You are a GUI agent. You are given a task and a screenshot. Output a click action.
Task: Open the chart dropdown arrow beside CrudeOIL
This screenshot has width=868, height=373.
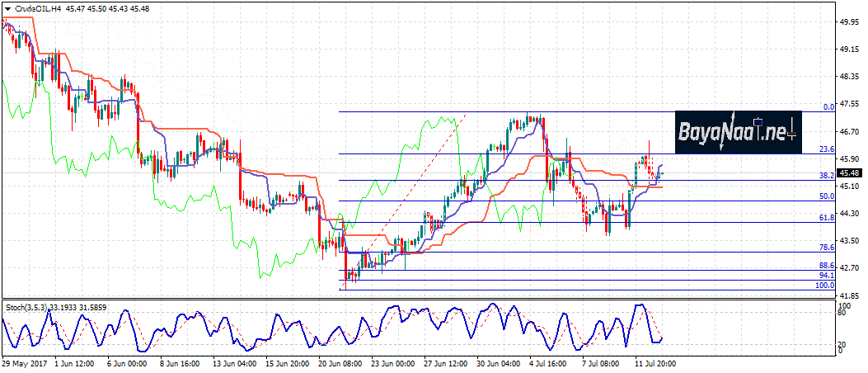point(7,7)
